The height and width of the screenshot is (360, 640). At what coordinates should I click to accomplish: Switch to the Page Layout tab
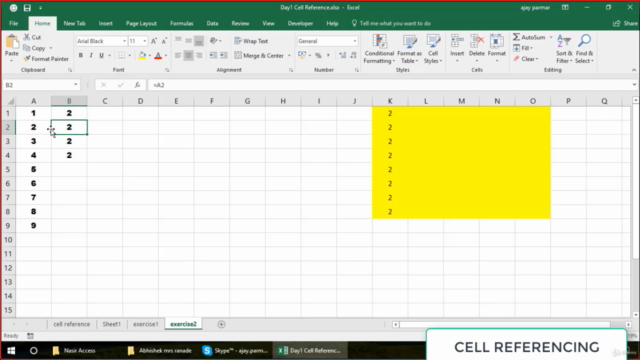pos(141,23)
